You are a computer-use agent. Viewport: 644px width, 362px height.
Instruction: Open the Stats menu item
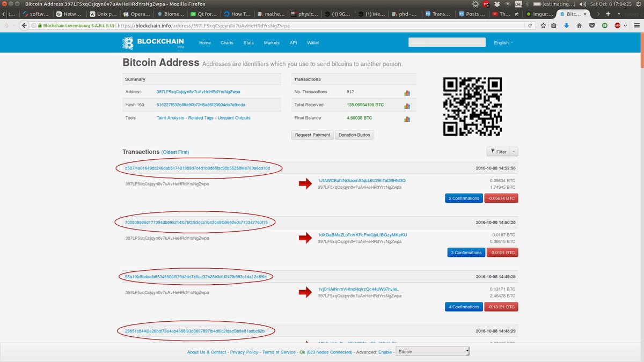pos(248,43)
